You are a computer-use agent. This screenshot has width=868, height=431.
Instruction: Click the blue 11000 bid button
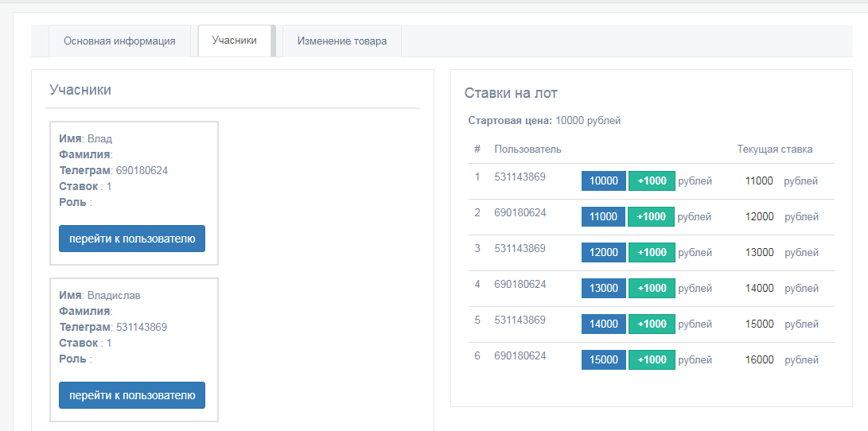point(603,216)
